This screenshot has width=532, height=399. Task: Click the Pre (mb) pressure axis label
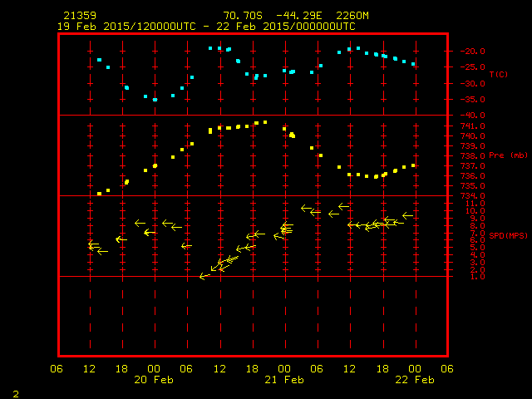pos(508,155)
